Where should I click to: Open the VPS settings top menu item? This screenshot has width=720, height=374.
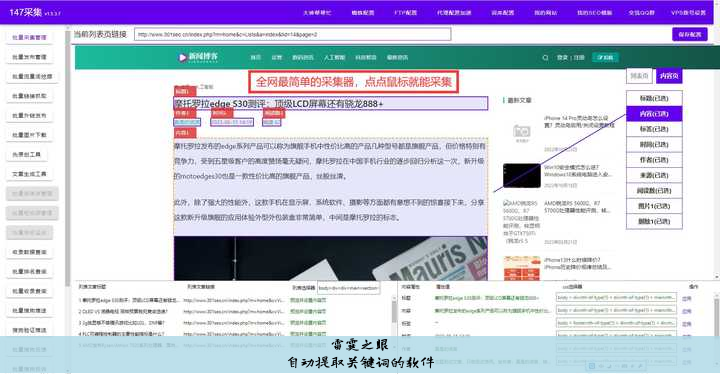pyautogui.click(x=688, y=13)
